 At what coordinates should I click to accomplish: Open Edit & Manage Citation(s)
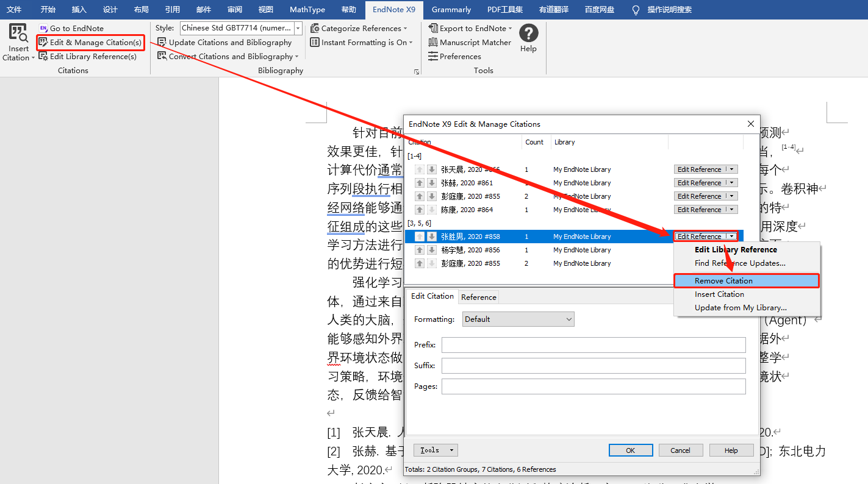90,42
